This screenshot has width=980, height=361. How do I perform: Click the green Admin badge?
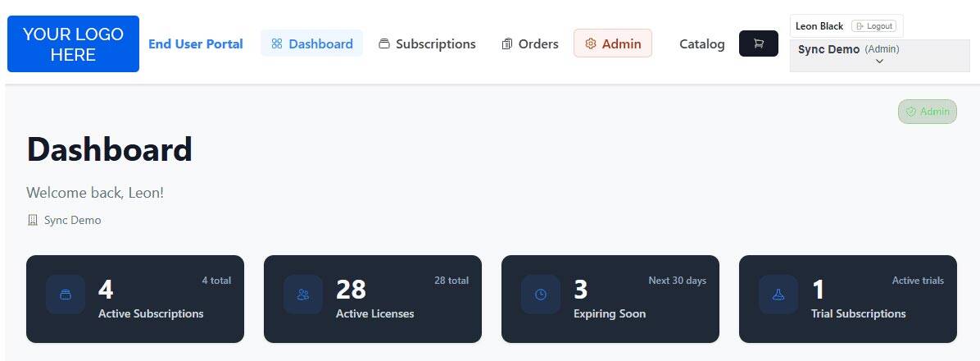click(928, 112)
